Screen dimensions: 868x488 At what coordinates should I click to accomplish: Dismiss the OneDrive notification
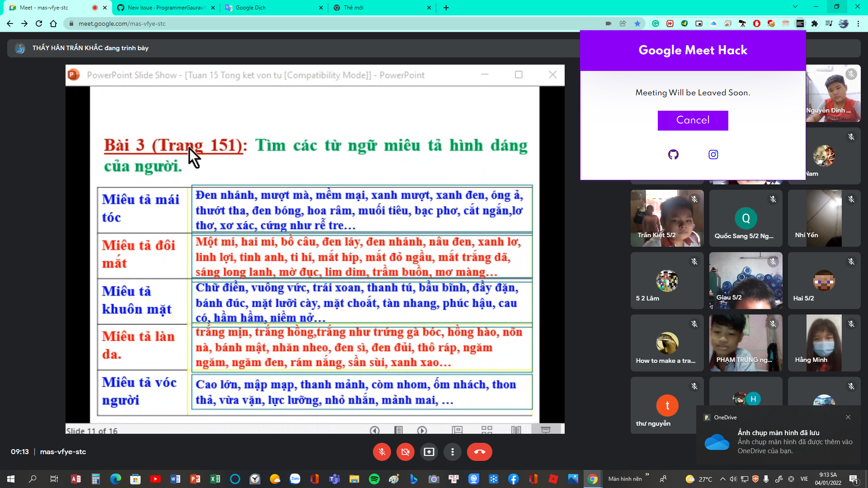848,417
